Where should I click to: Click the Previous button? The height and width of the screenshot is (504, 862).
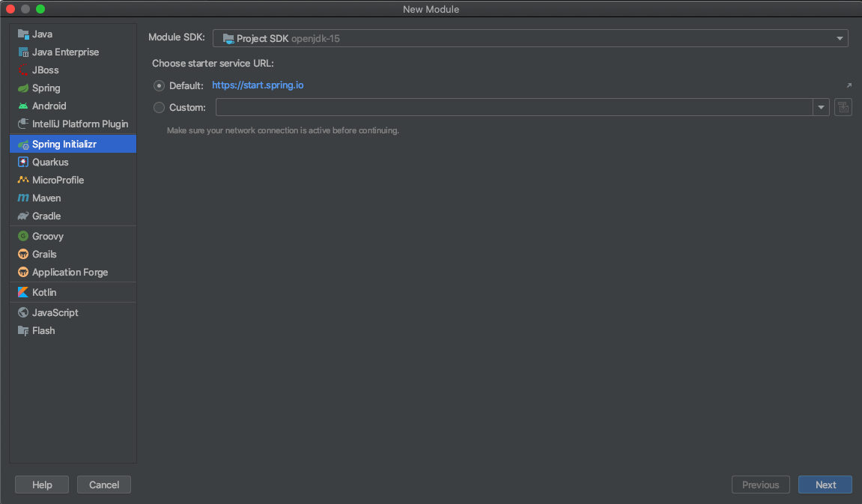760,485
